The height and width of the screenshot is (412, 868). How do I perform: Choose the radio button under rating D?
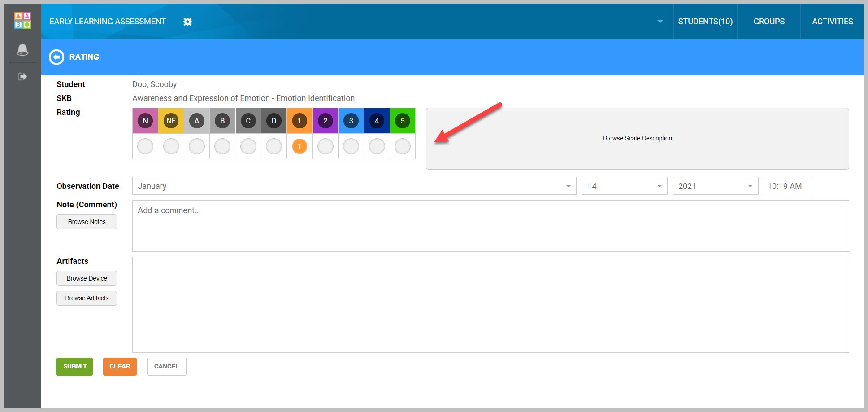click(x=273, y=146)
